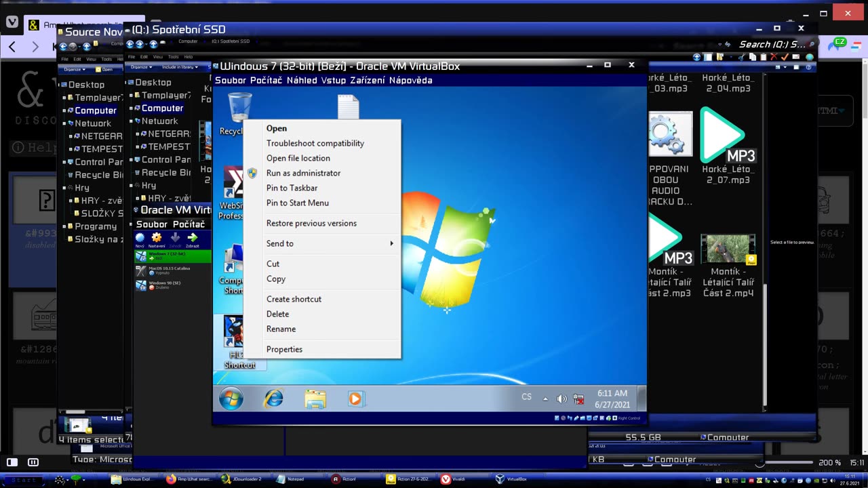
Task: Open Firefox Amp What search taskbar button
Action: (x=190, y=479)
